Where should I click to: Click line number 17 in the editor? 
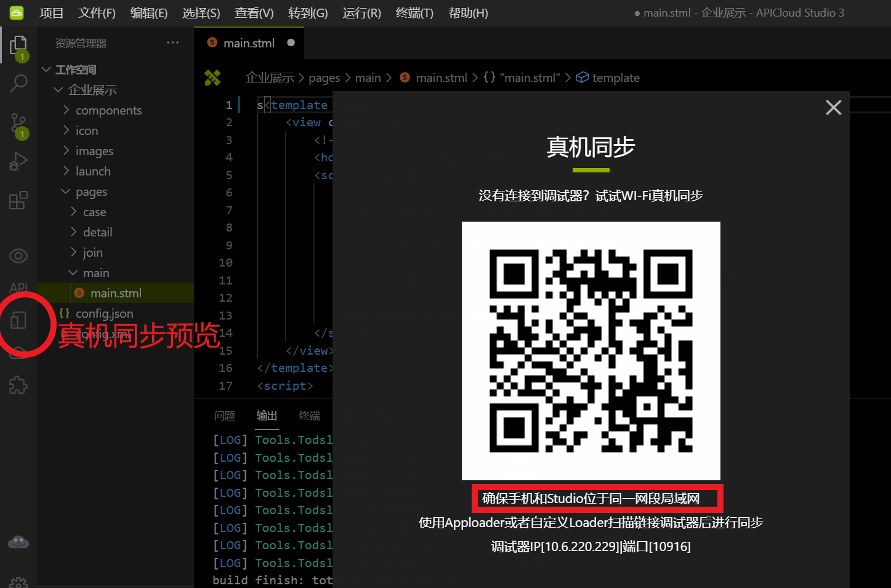pos(226,386)
